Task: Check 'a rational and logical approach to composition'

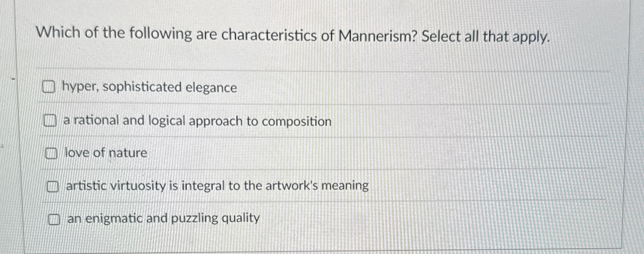Action: pyautogui.click(x=50, y=121)
